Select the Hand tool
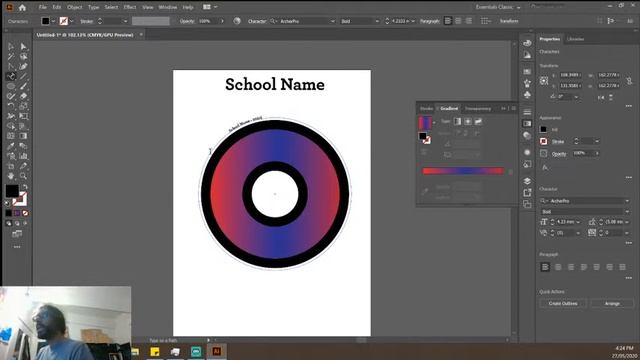 coord(11,176)
